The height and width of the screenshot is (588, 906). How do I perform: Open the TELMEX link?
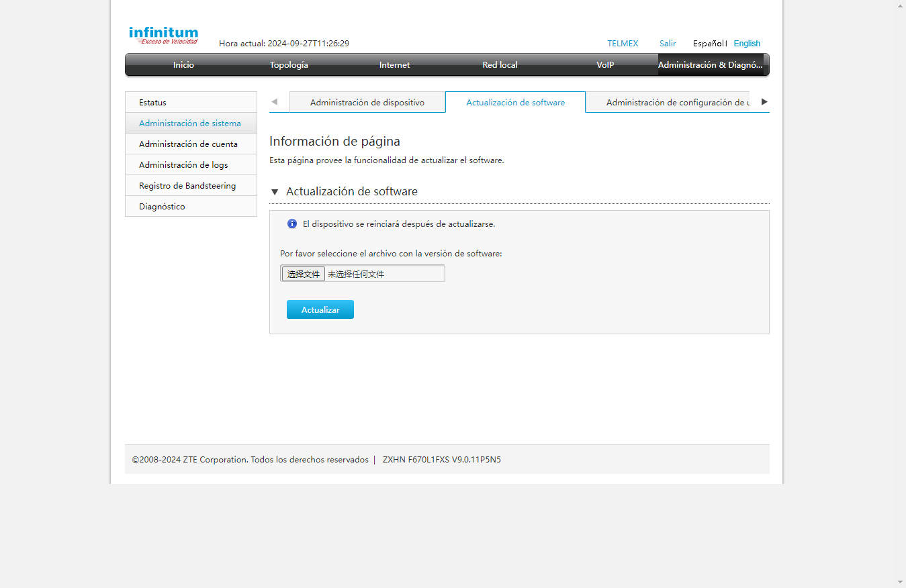[623, 44]
